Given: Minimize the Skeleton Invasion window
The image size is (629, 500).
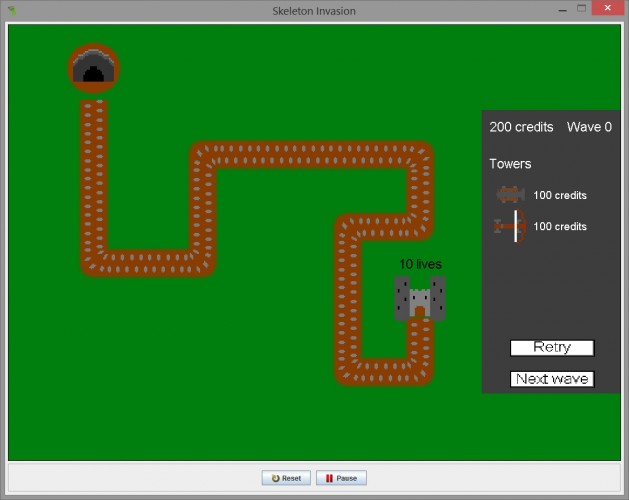Looking at the screenshot, I should [x=562, y=9].
